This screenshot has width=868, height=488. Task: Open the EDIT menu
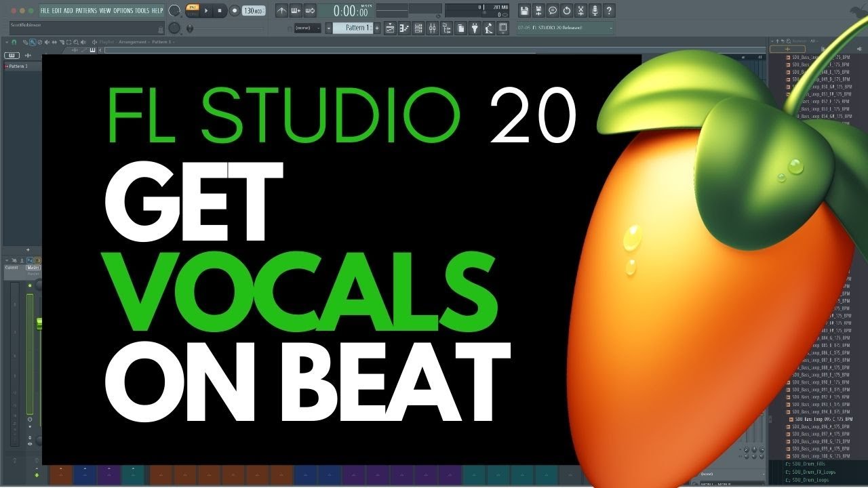(x=57, y=11)
